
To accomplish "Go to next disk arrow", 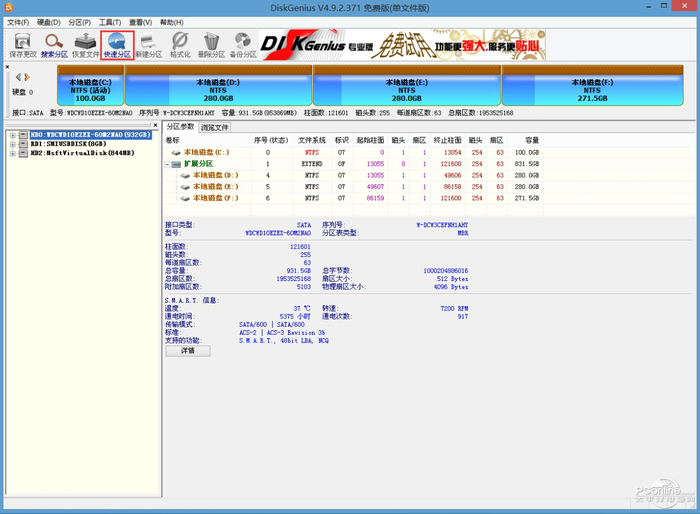I will point(27,77).
